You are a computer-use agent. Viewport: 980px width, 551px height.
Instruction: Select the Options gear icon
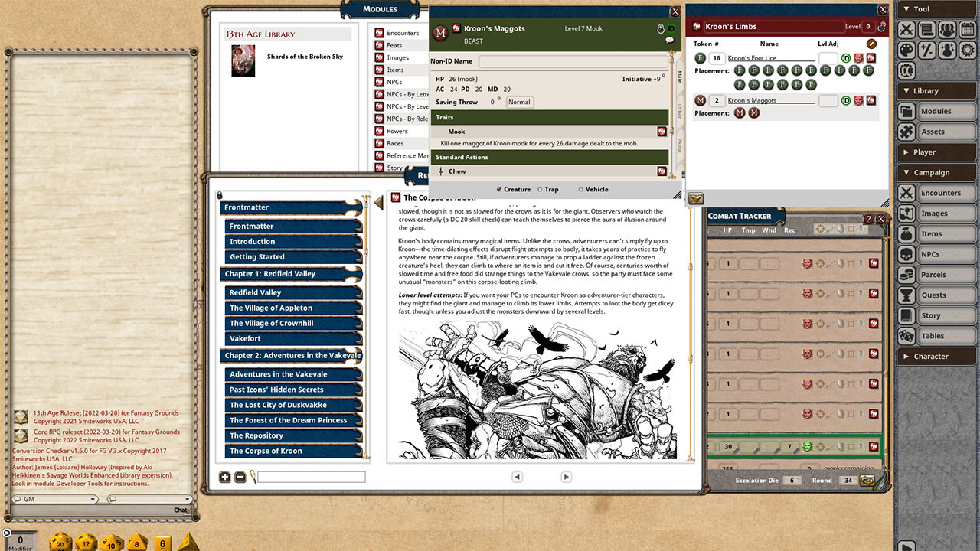967,51
